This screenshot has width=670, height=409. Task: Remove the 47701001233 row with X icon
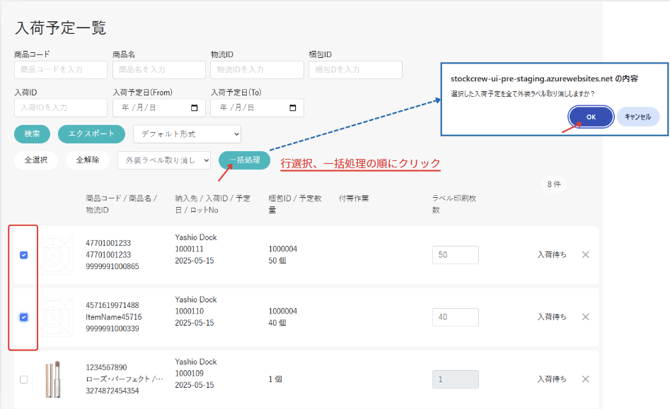click(586, 255)
